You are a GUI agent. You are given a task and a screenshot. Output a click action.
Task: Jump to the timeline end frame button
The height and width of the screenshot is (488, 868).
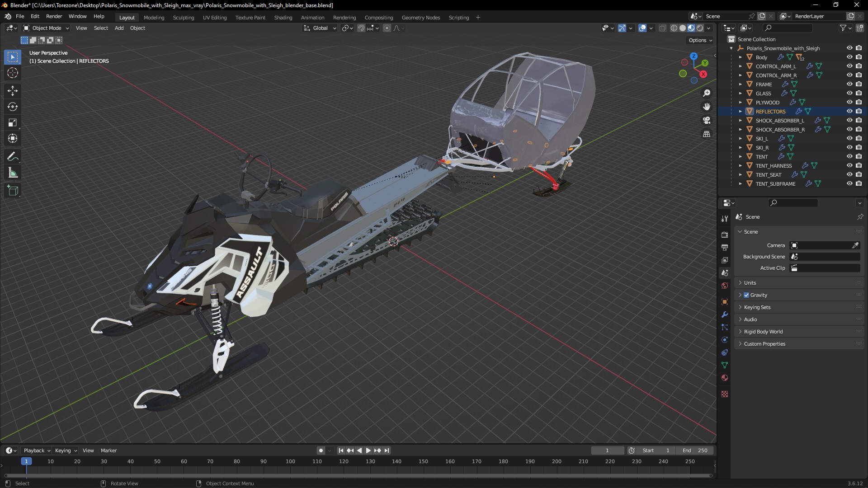[387, 450]
